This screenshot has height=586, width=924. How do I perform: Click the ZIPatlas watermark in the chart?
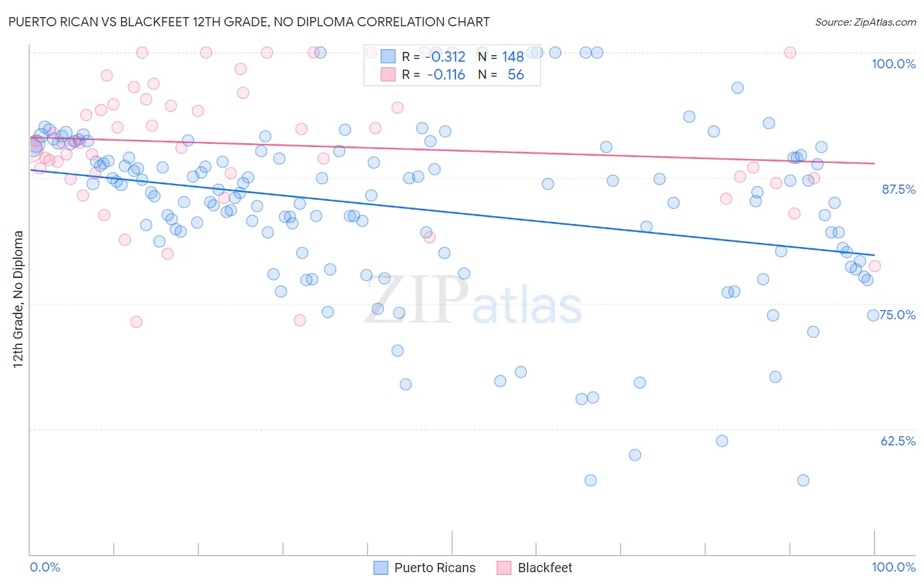point(473,300)
